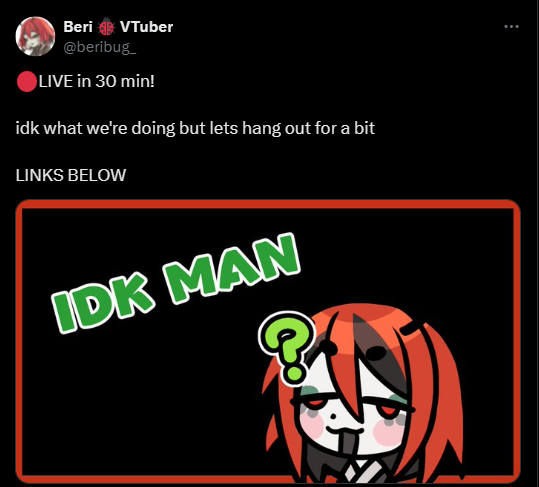Click the black hair clip on chibi
539x487 pixels.
(x=414, y=329)
